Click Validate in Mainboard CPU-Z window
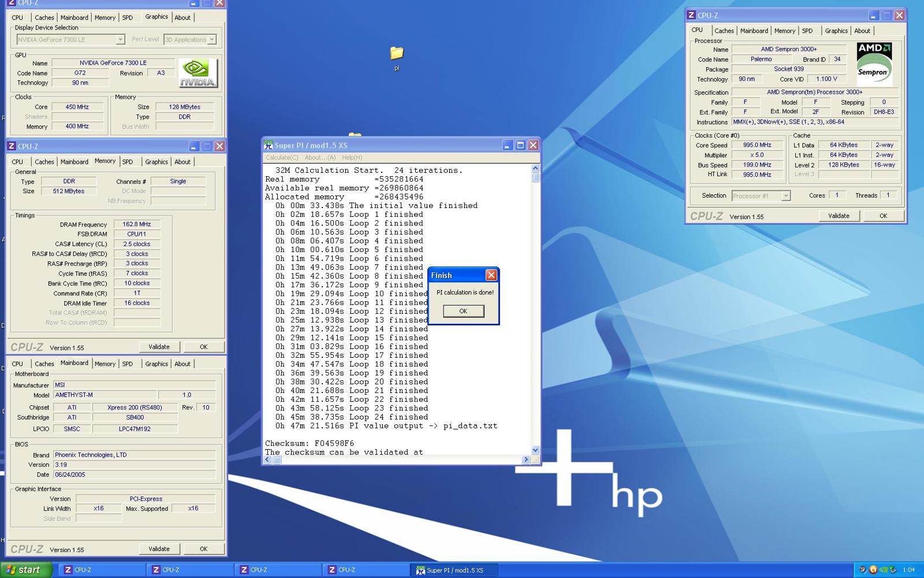 tap(159, 549)
